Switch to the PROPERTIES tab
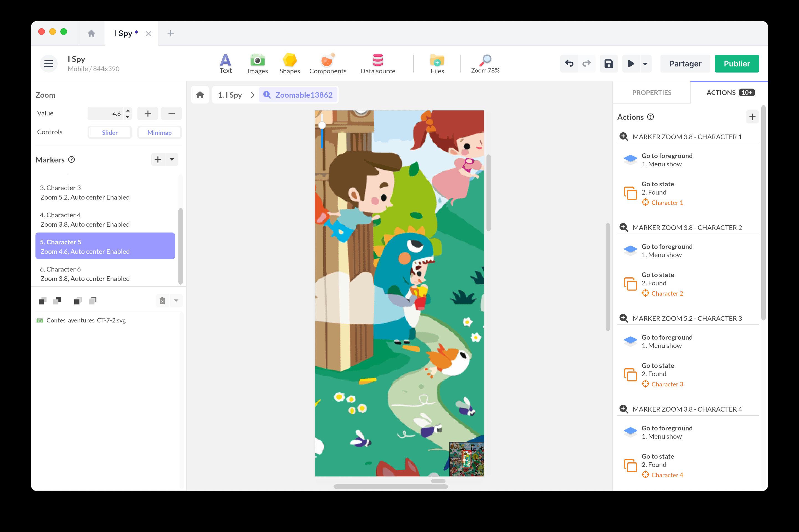The height and width of the screenshot is (532, 799). tap(651, 93)
